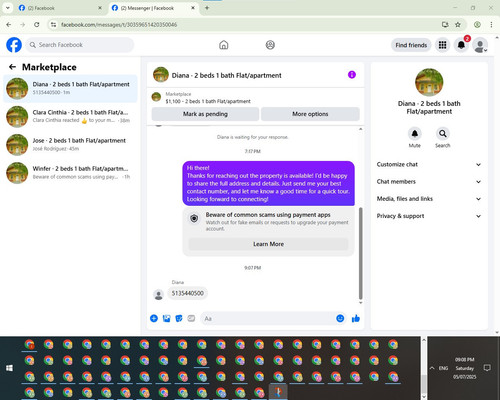Screen dimensions: 500x400
Task: Click the taskbar clock showing 09:08 PM
Action: [x=465, y=368]
